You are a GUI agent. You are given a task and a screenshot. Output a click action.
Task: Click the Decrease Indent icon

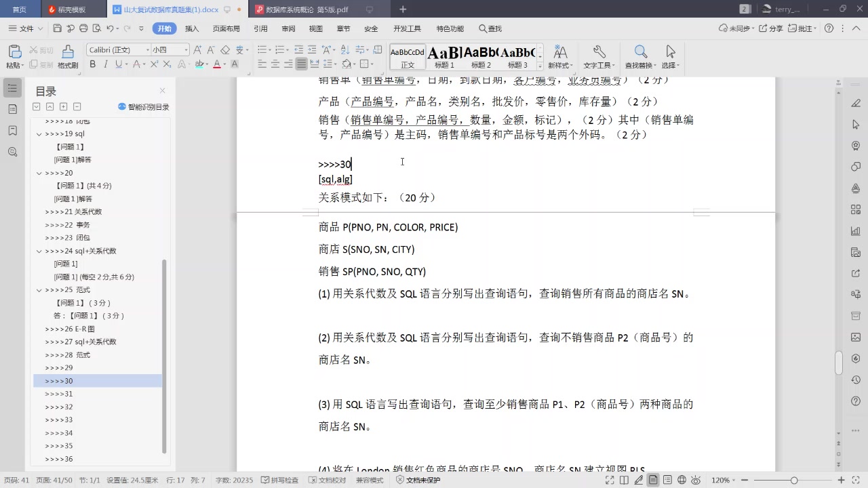coord(298,50)
